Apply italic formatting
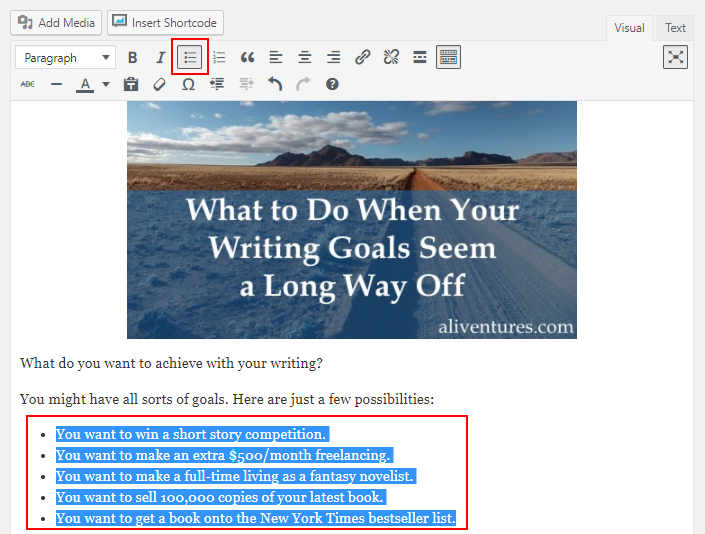 160,58
